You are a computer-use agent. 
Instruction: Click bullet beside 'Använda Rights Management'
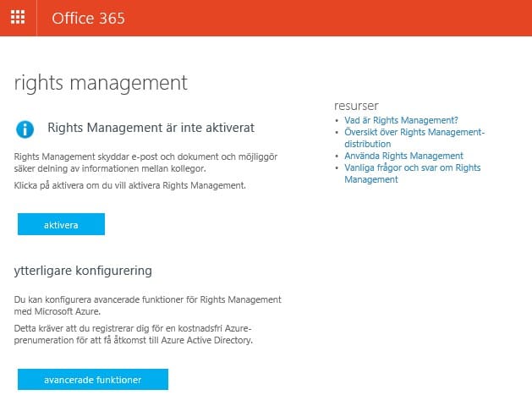coord(338,156)
